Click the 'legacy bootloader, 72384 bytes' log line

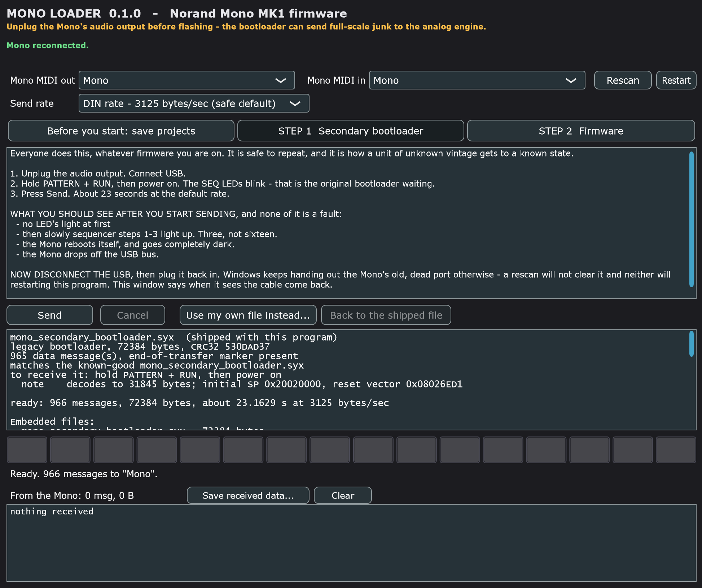click(x=140, y=347)
